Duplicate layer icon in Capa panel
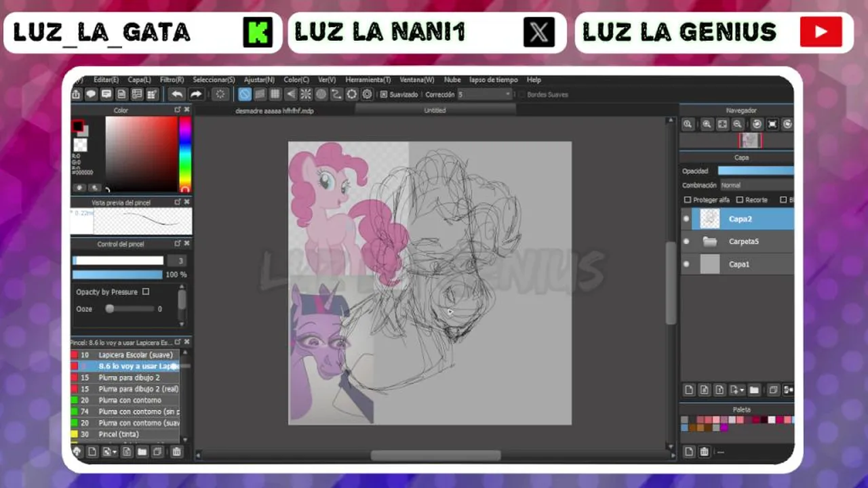868x488 pixels. [773, 390]
